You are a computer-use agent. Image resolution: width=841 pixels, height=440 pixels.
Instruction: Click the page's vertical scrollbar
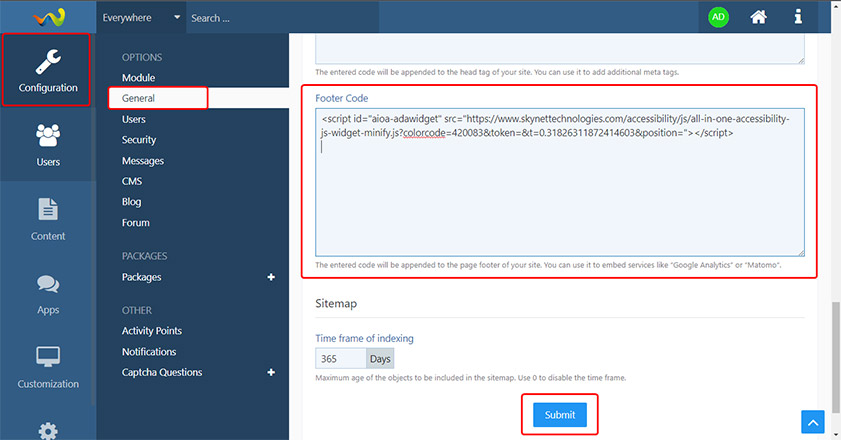tap(836, 357)
